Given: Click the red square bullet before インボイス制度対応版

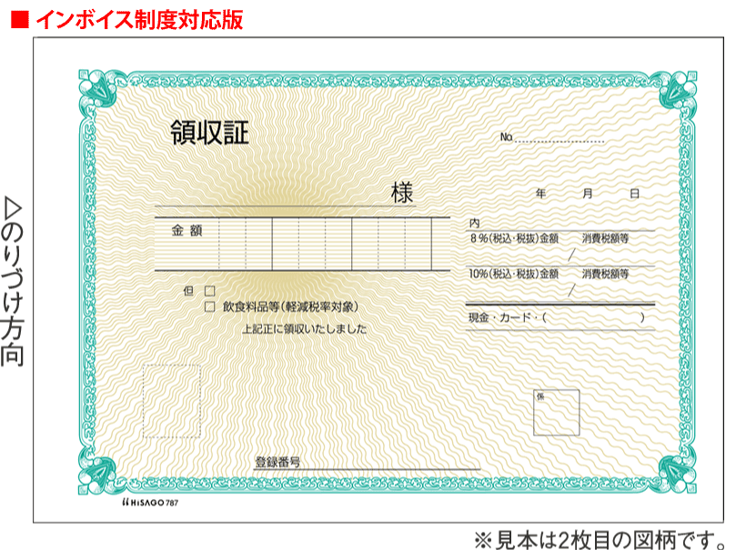Looking at the screenshot, I should 19,21.
